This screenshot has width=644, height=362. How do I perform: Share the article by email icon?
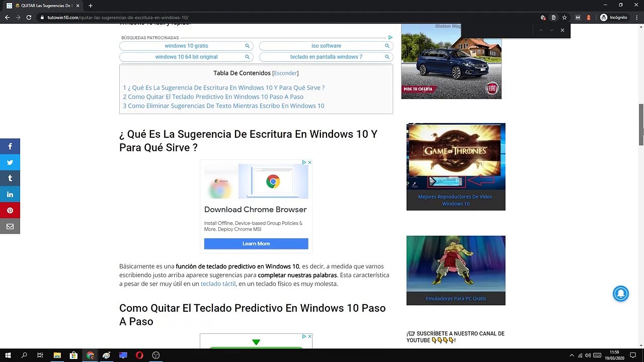click(x=10, y=227)
